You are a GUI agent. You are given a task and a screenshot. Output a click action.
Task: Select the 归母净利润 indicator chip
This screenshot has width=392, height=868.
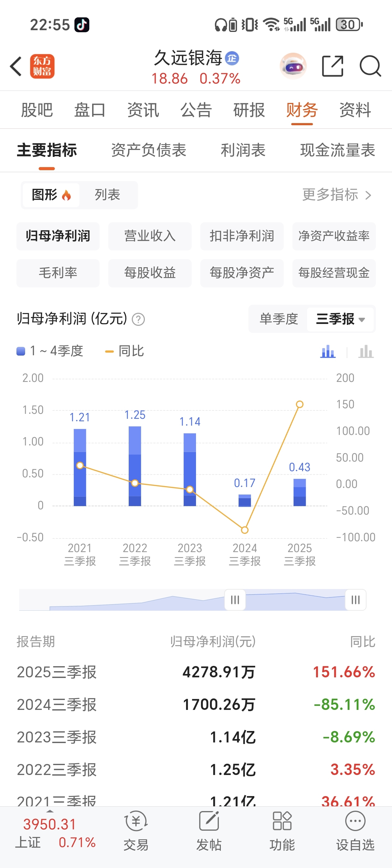(x=58, y=236)
